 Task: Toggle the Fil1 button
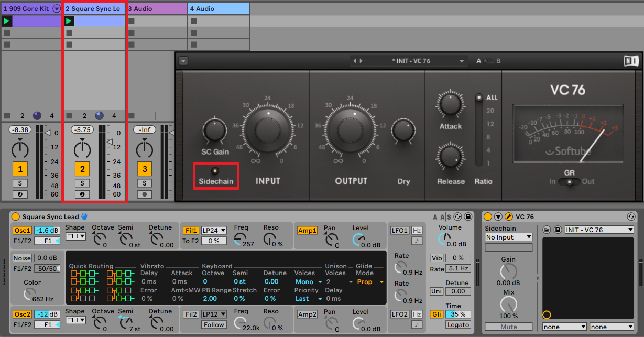[191, 230]
